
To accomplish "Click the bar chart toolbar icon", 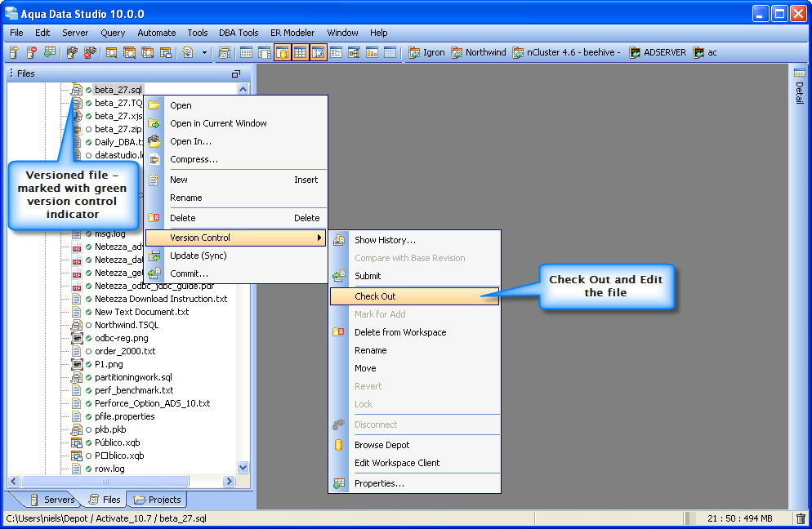I will tap(372, 52).
